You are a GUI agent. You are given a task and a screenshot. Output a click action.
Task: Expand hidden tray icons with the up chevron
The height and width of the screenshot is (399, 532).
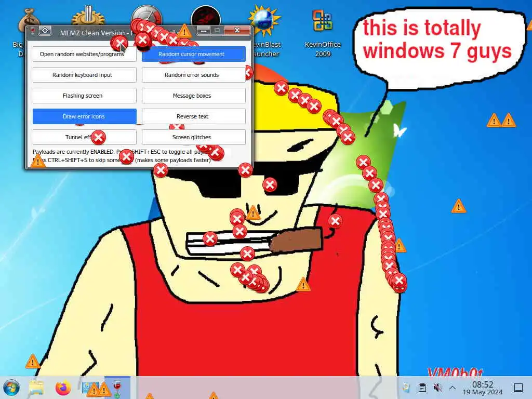pyautogui.click(x=453, y=388)
